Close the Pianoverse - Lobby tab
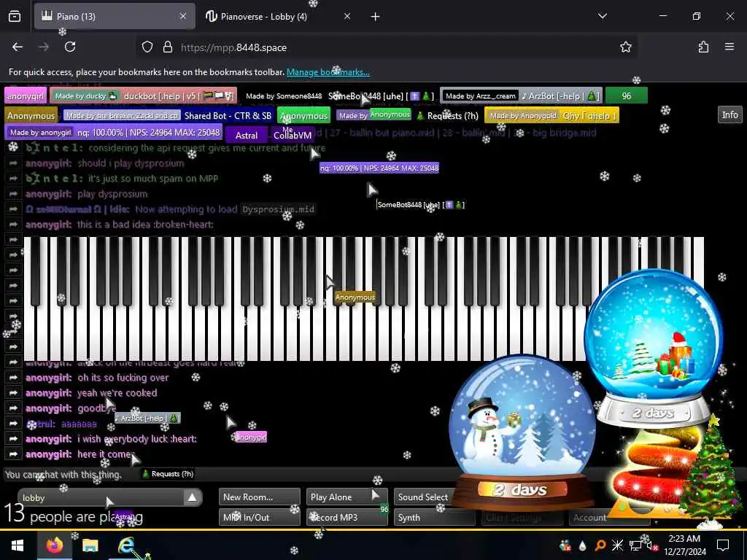 [x=347, y=17]
